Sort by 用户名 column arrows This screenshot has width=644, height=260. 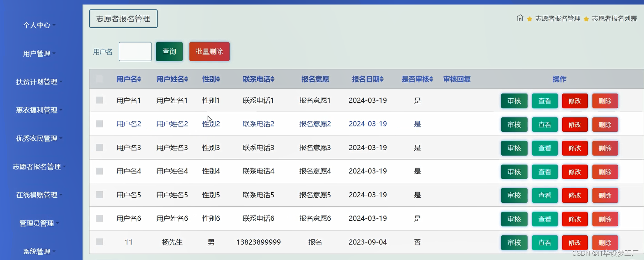click(x=139, y=79)
